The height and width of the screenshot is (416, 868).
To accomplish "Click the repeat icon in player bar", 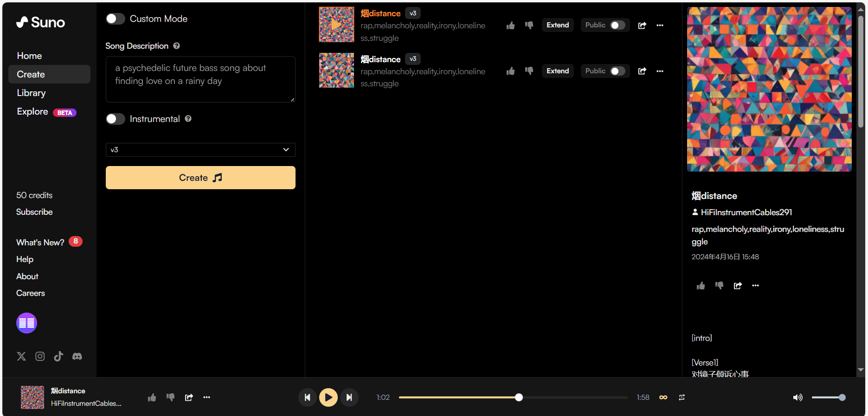I will click(682, 397).
